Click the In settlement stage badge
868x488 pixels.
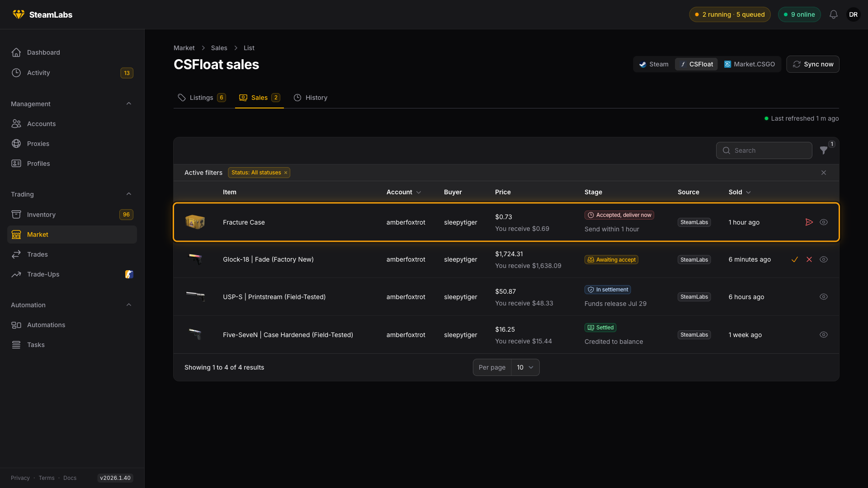(x=608, y=290)
